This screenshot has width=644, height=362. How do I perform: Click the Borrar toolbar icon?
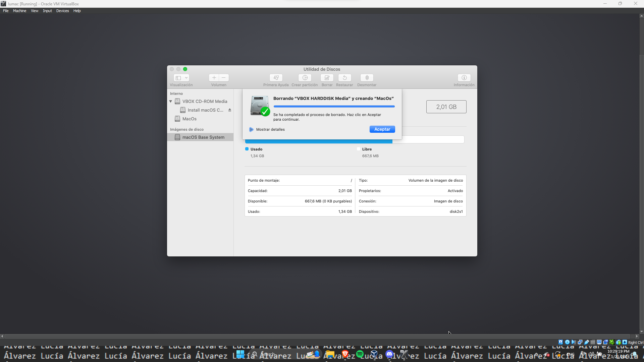[x=327, y=78]
